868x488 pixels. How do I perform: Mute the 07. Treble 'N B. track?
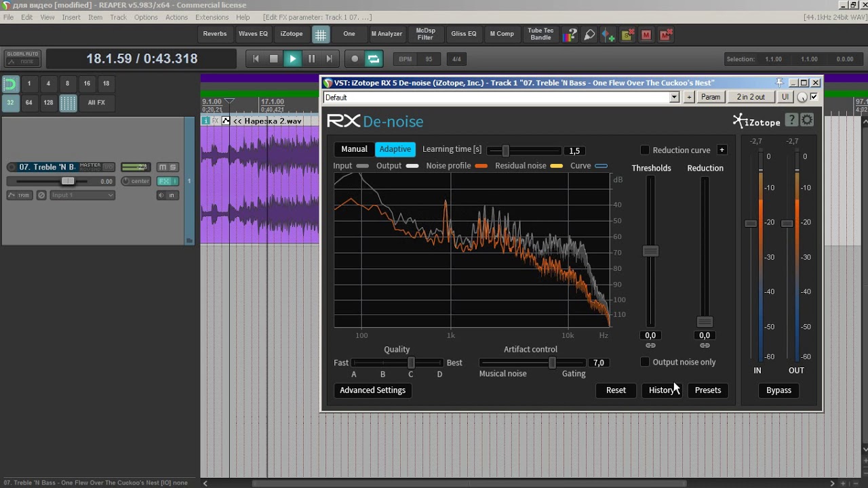163,167
